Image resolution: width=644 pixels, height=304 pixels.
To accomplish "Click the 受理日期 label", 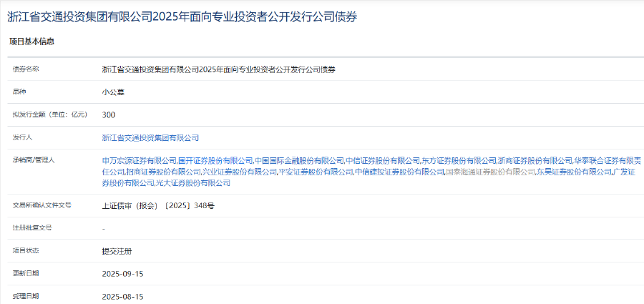I will tap(26, 296).
